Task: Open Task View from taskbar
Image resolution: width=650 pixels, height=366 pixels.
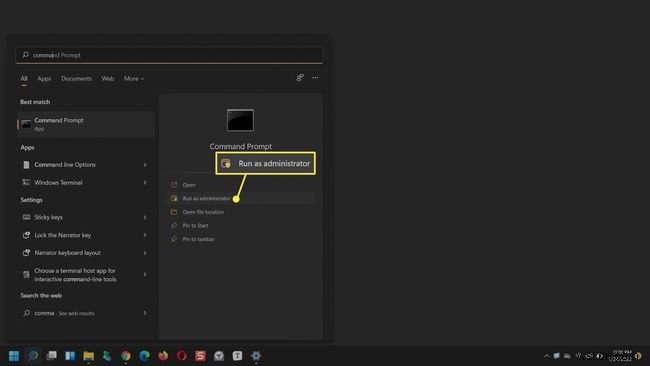Action: [x=51, y=356]
